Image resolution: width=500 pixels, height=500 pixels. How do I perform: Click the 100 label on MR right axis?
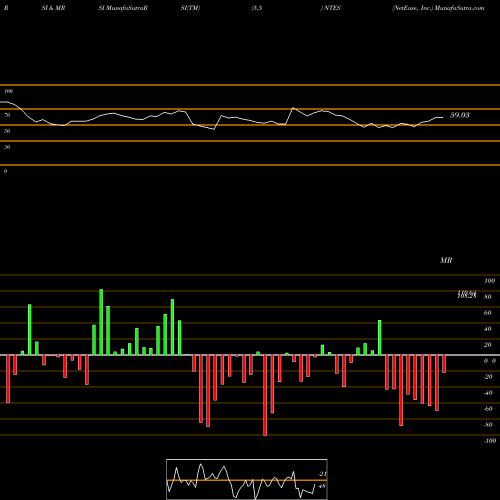(489, 281)
